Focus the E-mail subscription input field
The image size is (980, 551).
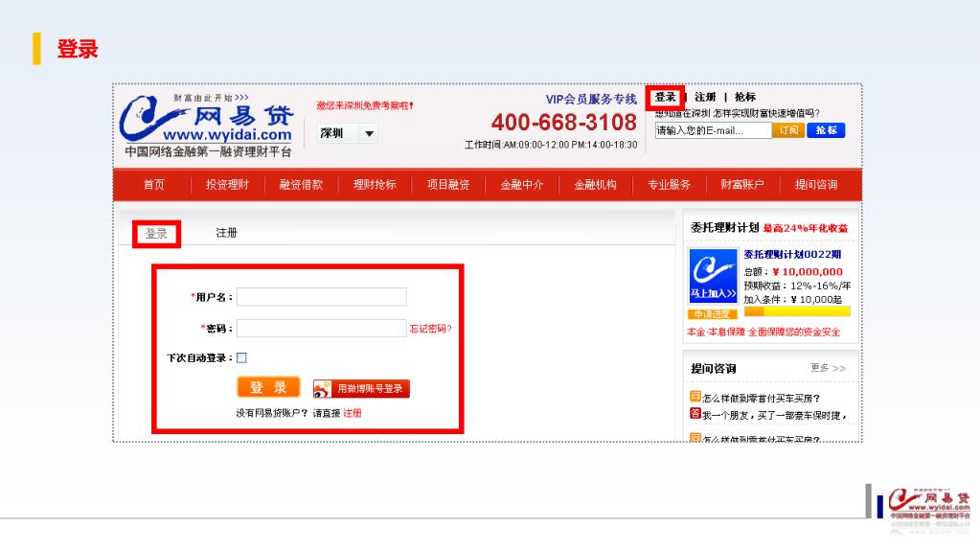[713, 130]
